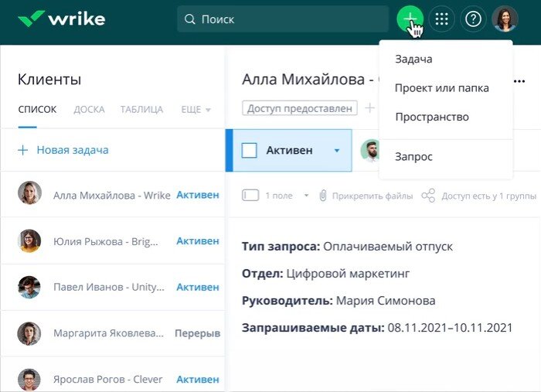Click the share icon
Viewport: 541px width, 392px height.
(428, 196)
